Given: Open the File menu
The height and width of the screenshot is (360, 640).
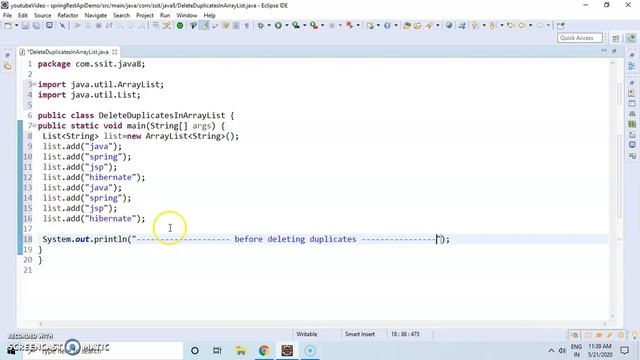Looking at the screenshot, I should 7,15.
